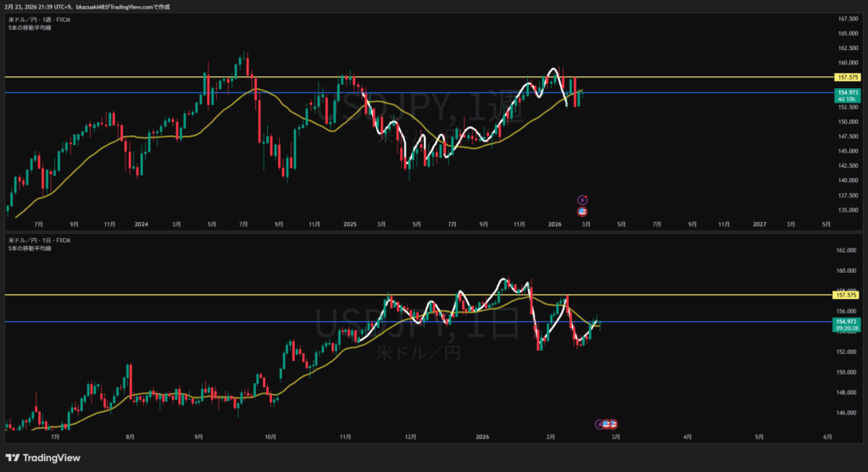Expand the weekly chart 5本の移動平均線 indicator legend
The width and height of the screenshot is (868, 472).
click(x=29, y=27)
